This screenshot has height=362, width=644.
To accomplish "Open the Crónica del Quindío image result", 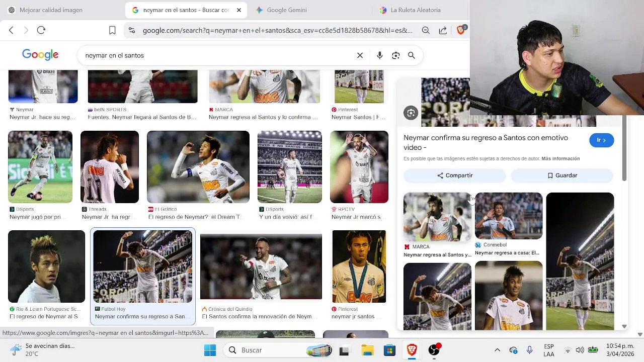I will click(261, 266).
